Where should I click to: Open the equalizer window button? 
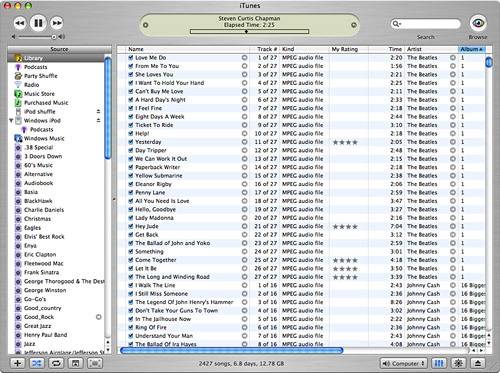439,363
